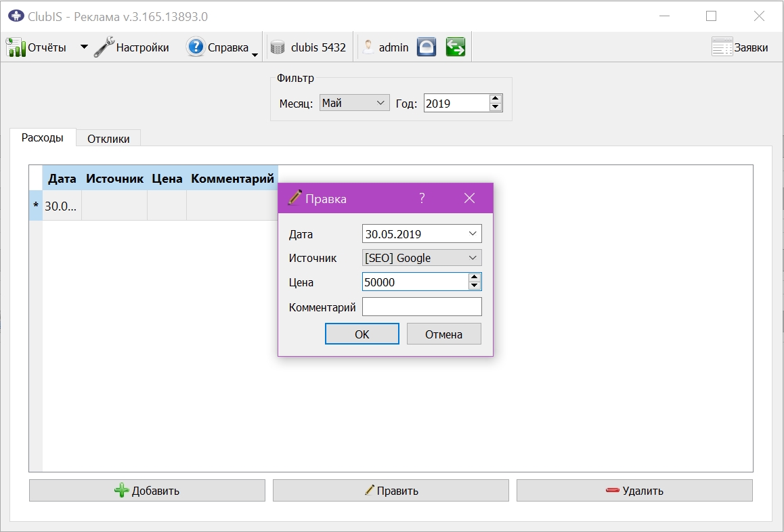Image resolution: width=784 pixels, height=532 pixels.
Task: Expand the Справка dropdown arrow
Action: [x=255, y=55]
